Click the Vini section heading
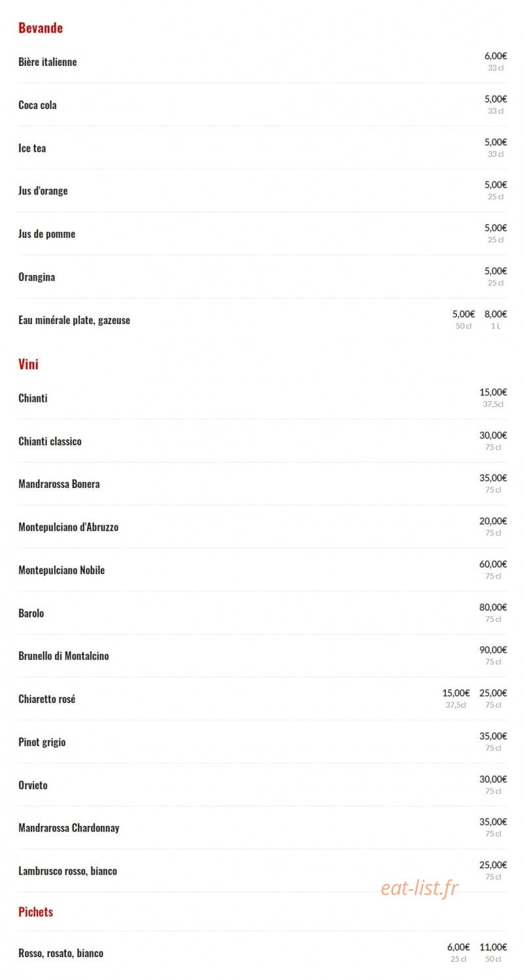This screenshot has height=980, width=525. [x=28, y=364]
